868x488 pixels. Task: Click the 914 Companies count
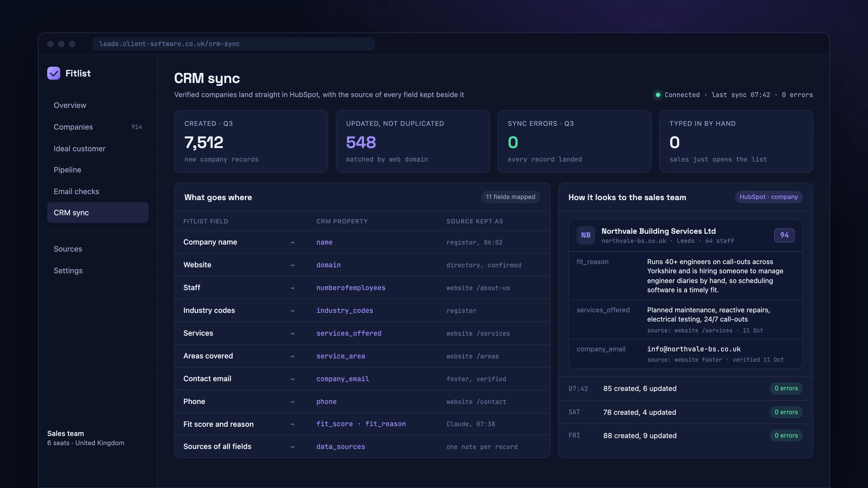tap(136, 127)
